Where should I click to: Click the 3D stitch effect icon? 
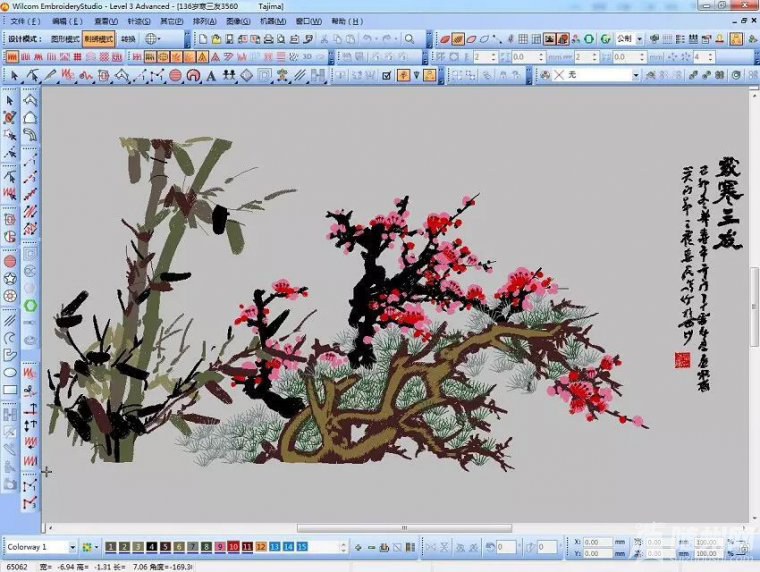(x=307, y=57)
